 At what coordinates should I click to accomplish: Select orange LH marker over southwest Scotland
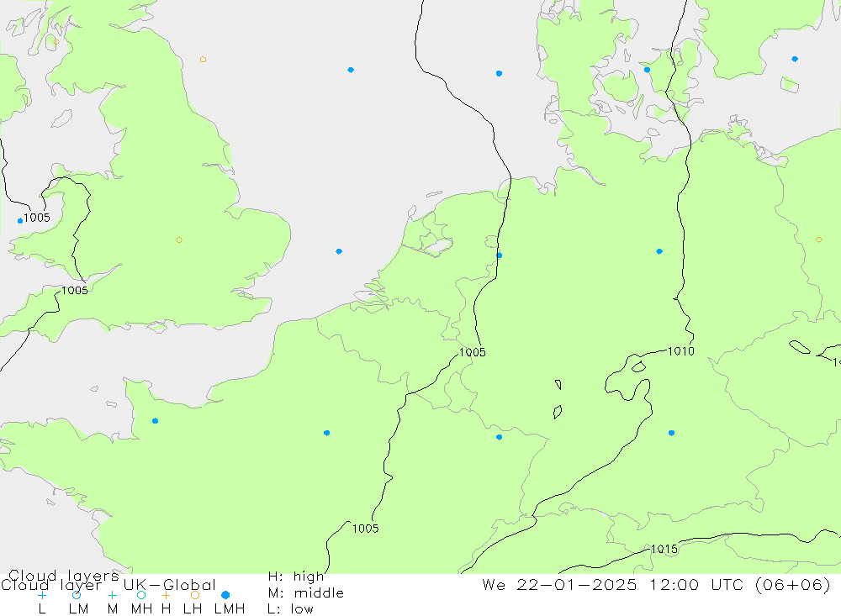pos(56,42)
